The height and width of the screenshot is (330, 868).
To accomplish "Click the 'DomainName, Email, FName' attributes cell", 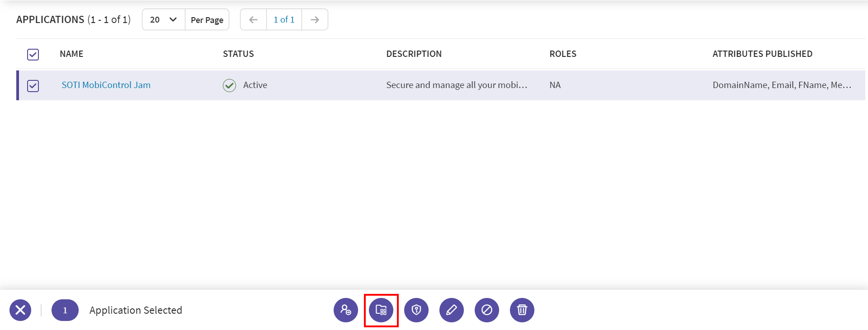I will 782,85.
